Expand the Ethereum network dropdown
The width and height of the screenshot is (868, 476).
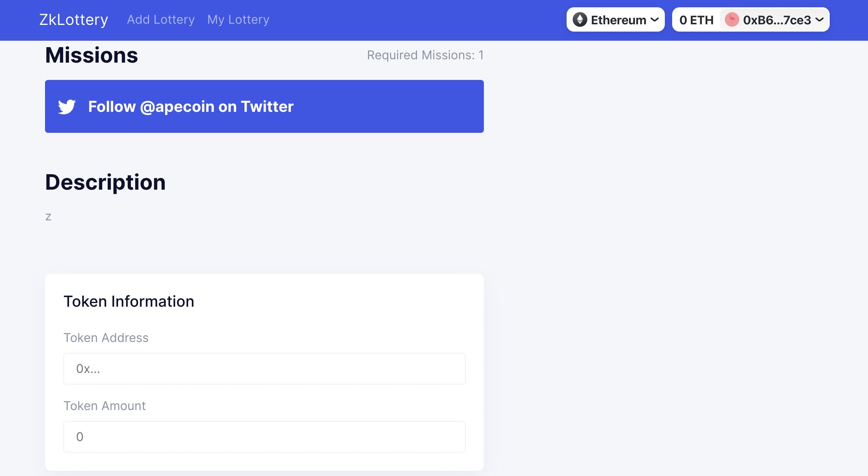(x=616, y=20)
